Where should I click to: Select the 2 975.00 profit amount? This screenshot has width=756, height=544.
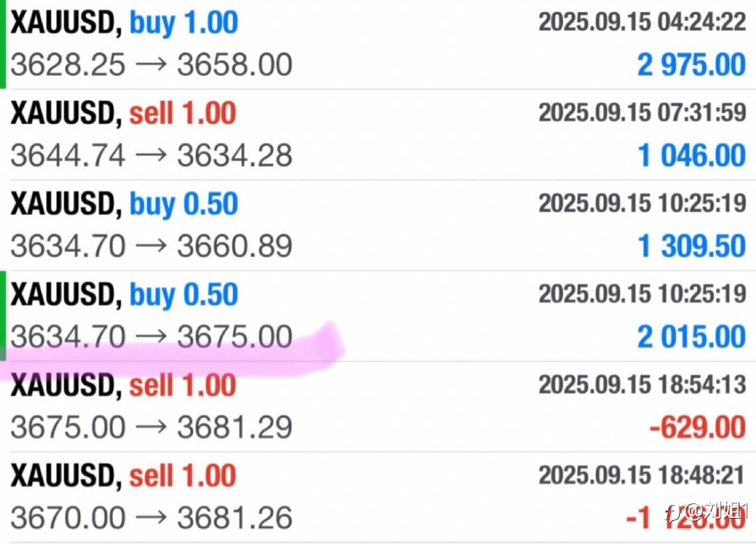(691, 65)
